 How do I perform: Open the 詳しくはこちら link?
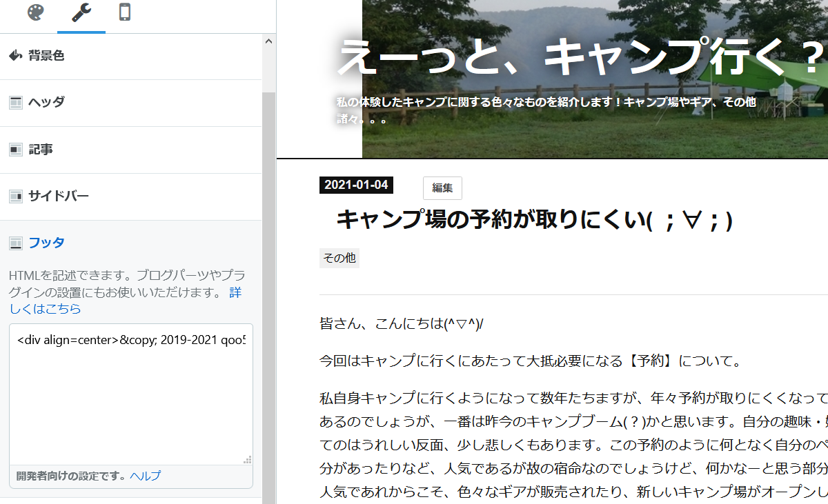45,308
